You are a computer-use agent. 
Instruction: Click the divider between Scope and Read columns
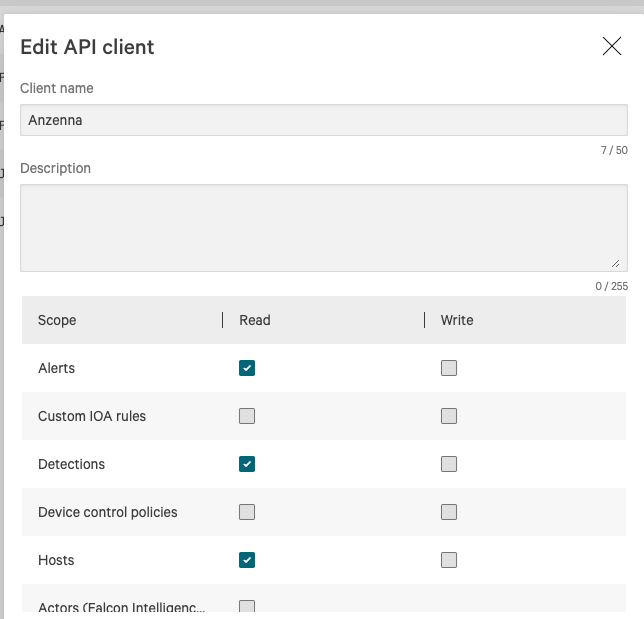pyautogui.click(x=223, y=320)
